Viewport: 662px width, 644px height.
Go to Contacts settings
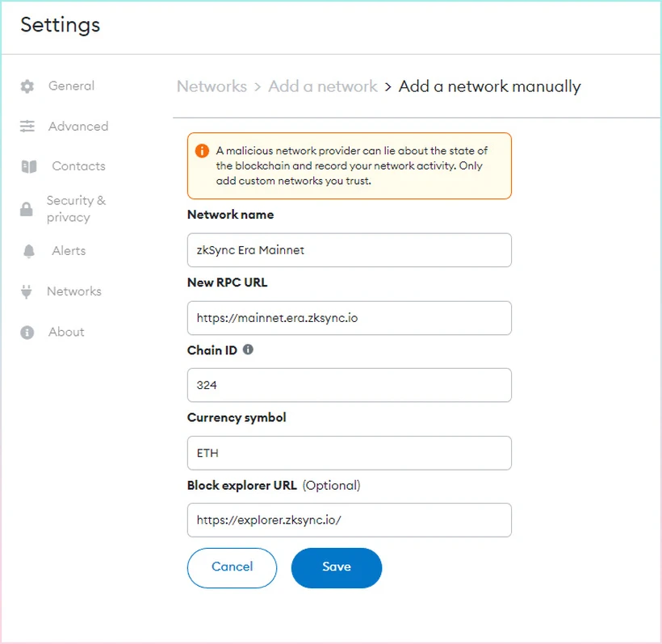coord(78,166)
